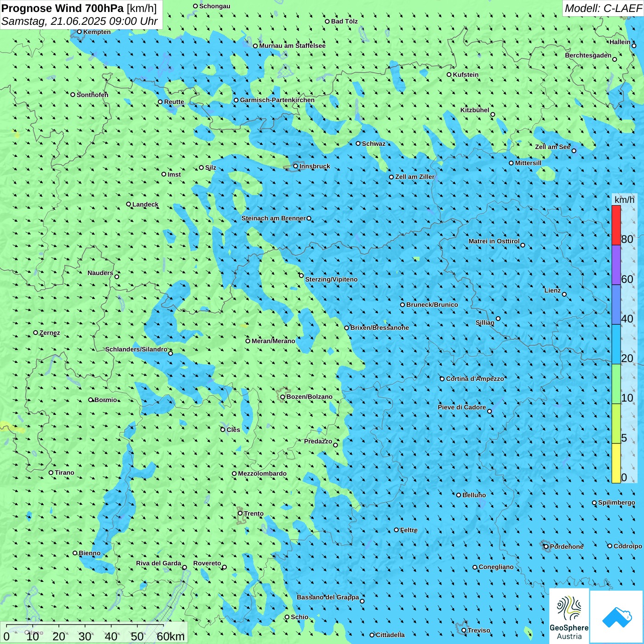
Task: Click the Schio city label
Action: 299,617
